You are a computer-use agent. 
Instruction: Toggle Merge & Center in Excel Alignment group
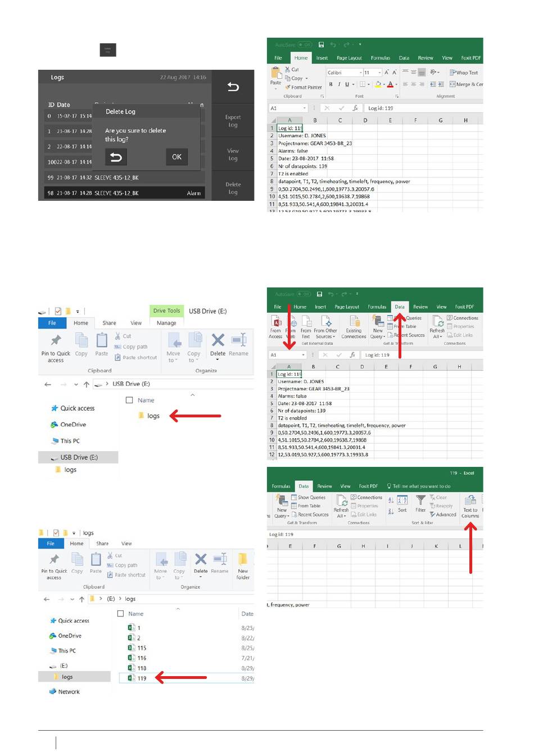[466, 84]
